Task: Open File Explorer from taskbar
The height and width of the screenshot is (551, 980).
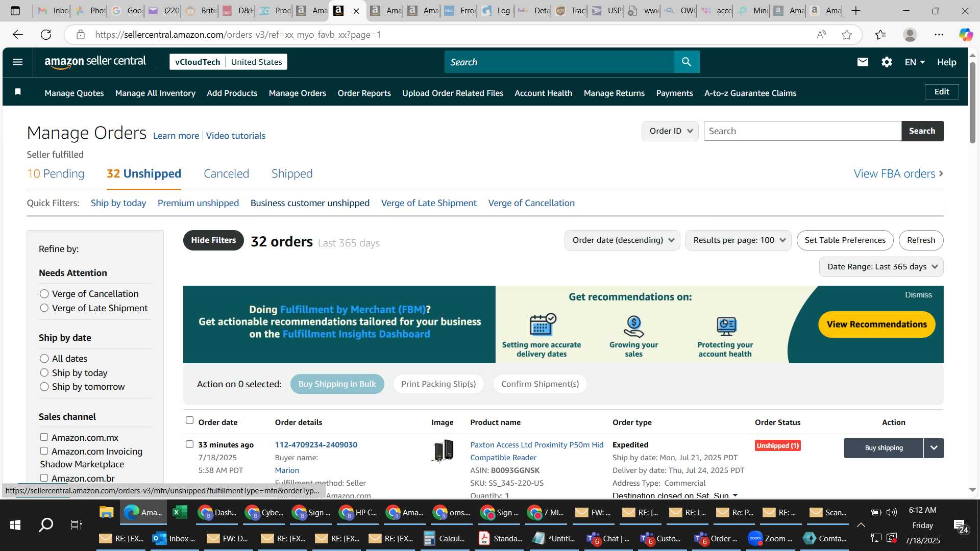Action: 106,512
